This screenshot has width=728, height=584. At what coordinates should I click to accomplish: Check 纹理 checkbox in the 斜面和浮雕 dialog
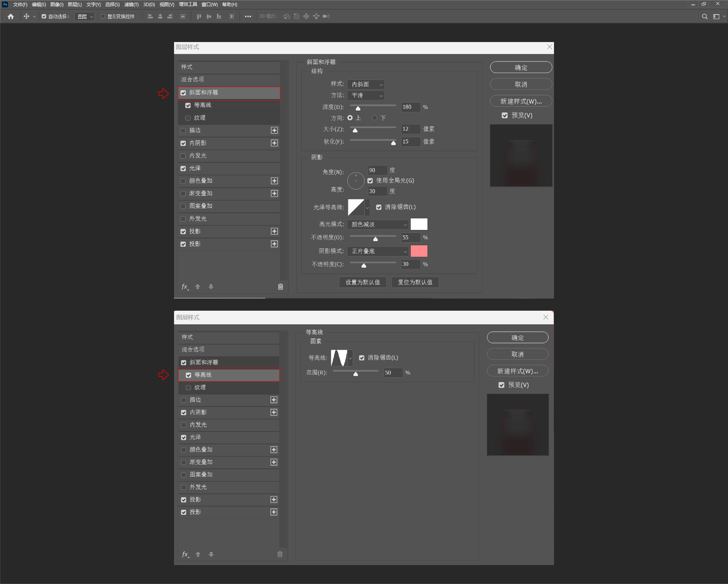pos(188,118)
